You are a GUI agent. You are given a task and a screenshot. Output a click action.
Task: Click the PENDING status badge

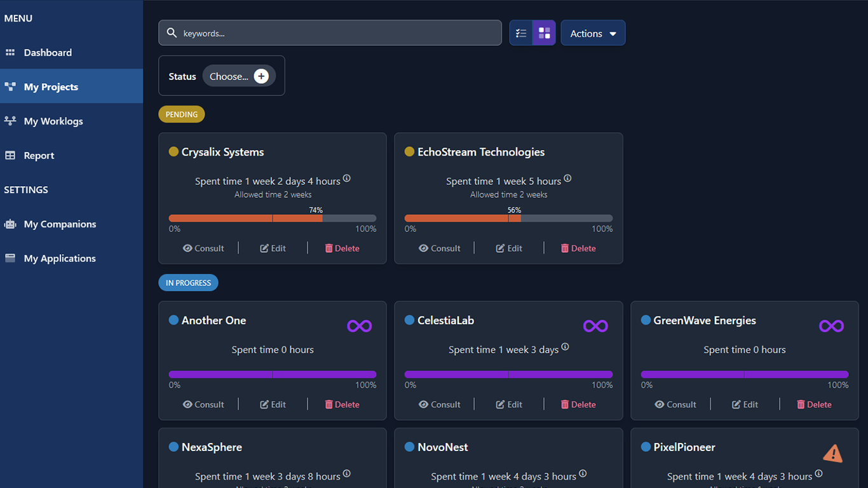pyautogui.click(x=181, y=114)
